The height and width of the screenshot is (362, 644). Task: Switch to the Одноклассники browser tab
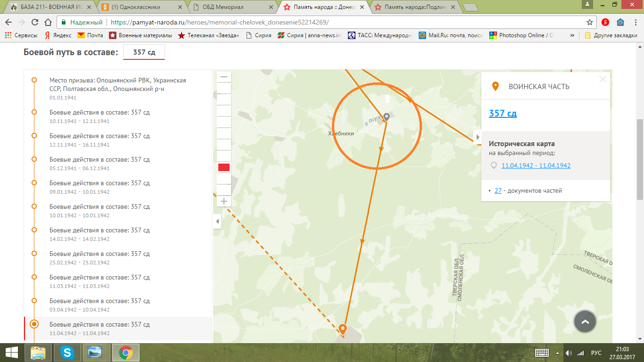[141, 7]
